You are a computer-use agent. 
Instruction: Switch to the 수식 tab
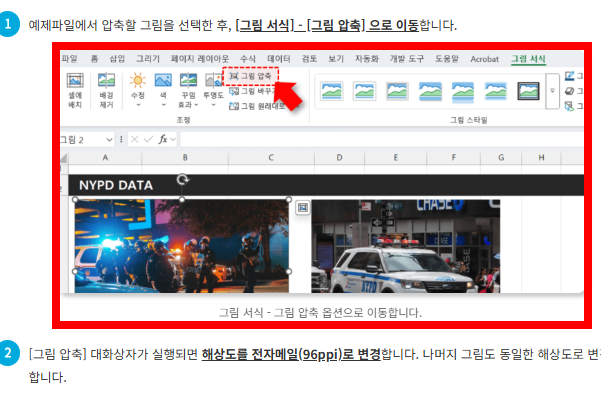click(248, 59)
